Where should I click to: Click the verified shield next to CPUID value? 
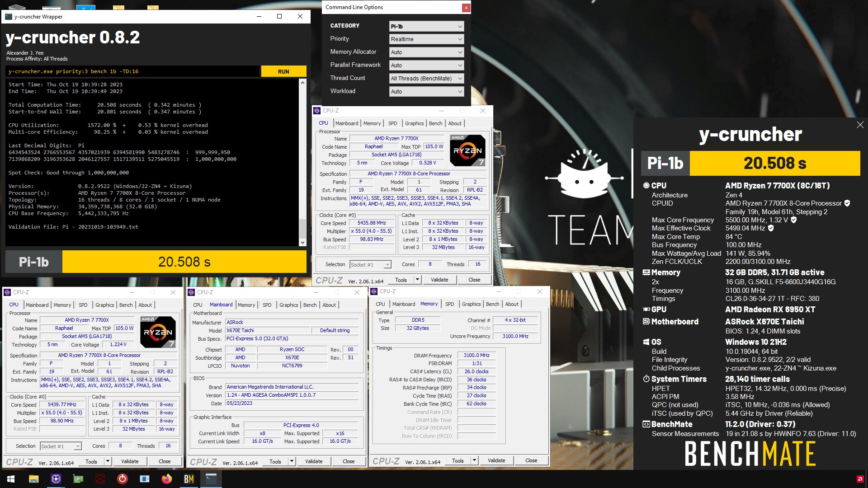[847, 203]
